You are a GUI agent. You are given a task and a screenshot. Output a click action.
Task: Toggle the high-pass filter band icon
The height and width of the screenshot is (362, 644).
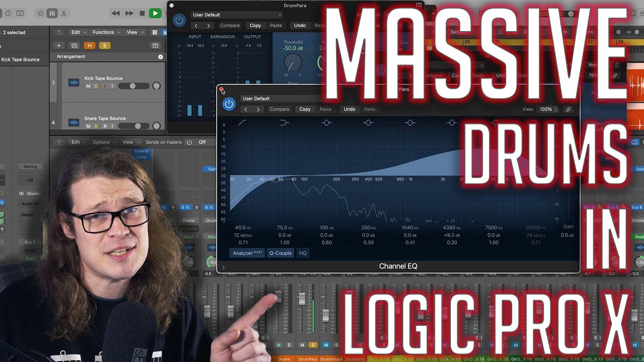point(243,123)
